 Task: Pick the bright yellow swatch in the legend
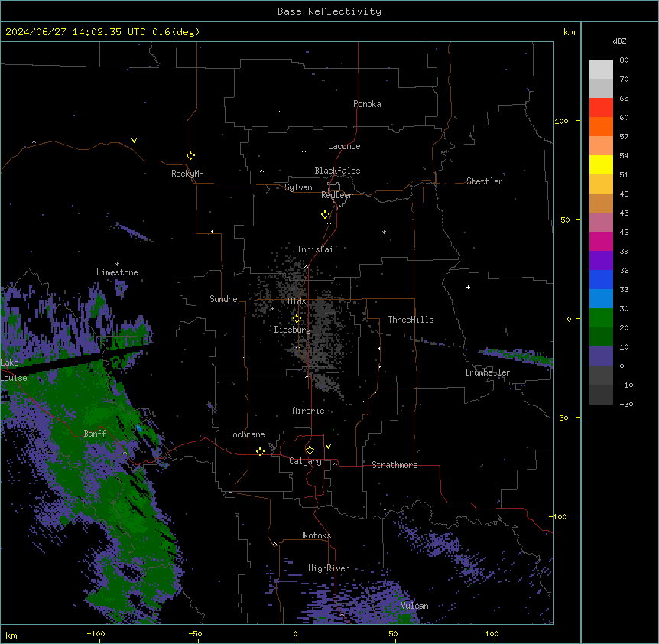(601, 164)
